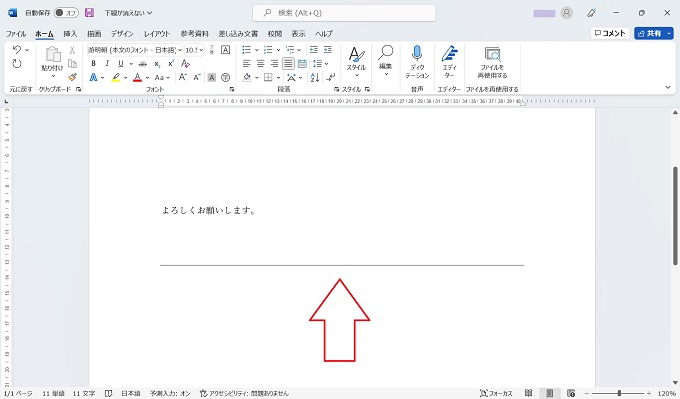The height and width of the screenshot is (399, 680).
Task: Expand the font name dropdown
Action: click(180, 50)
